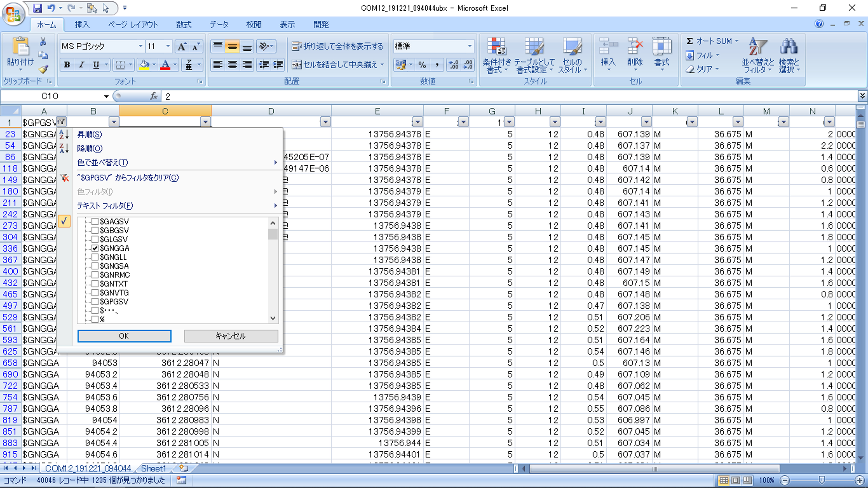This screenshot has width=868, height=488.
Task: Click Merge and Center button
Action: click(334, 65)
